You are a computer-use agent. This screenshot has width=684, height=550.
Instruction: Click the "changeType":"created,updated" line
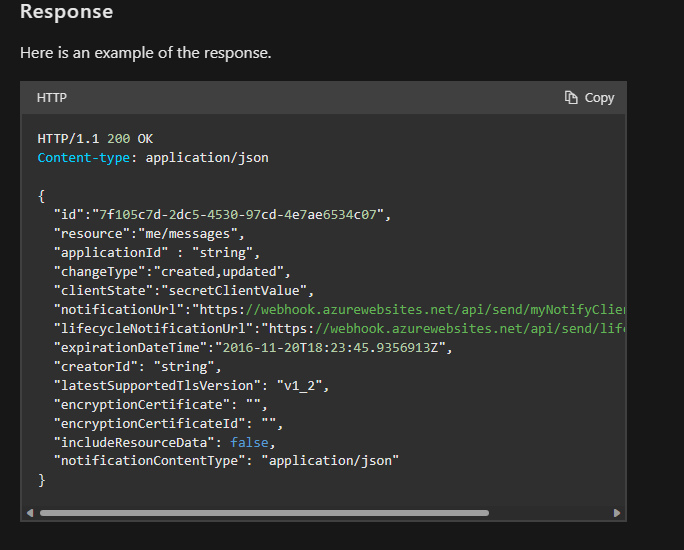click(x=172, y=272)
